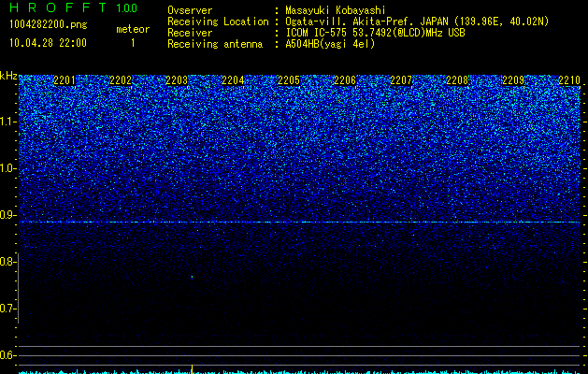Click the cyan signal level strip at bottom

tap(299, 372)
